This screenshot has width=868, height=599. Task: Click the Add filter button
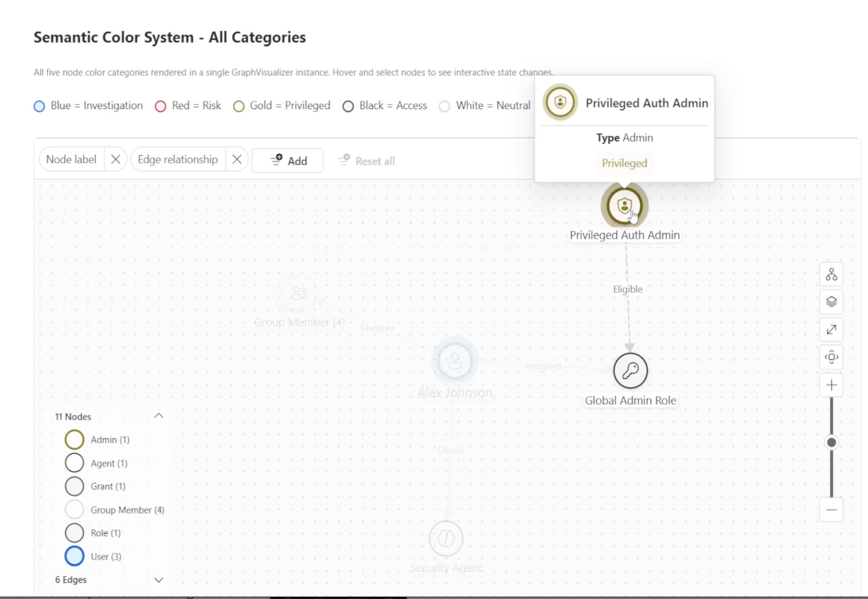coord(287,161)
